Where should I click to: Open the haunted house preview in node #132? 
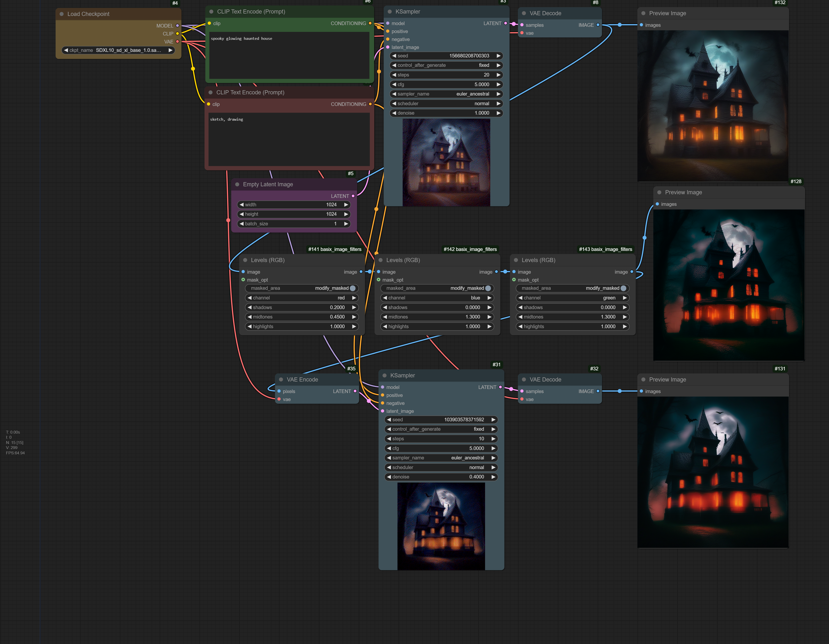click(713, 106)
